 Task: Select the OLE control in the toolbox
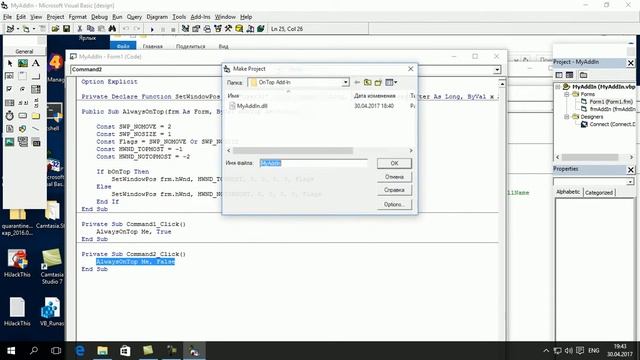click(x=36, y=142)
